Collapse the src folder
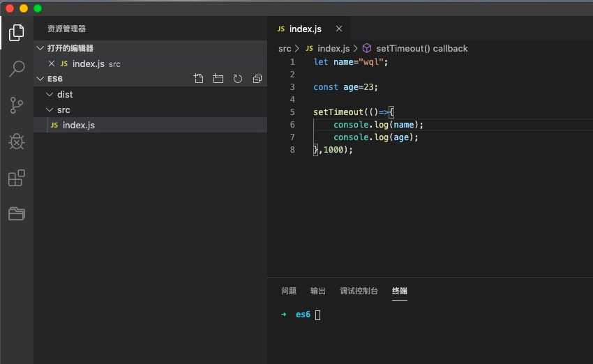 [x=49, y=109]
